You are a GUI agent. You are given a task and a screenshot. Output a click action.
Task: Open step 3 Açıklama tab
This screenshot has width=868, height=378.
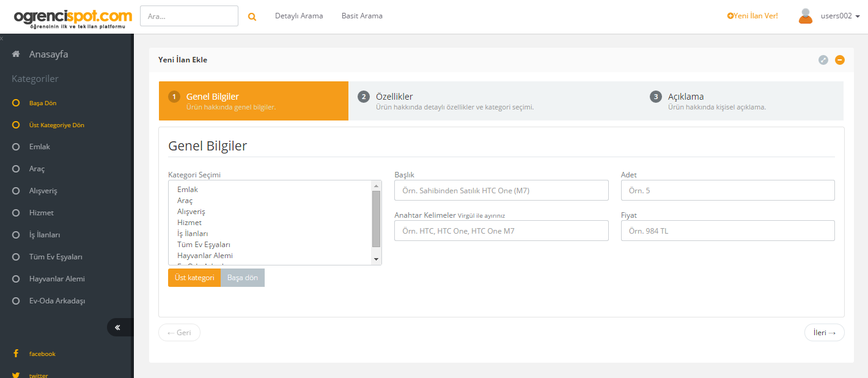click(742, 101)
